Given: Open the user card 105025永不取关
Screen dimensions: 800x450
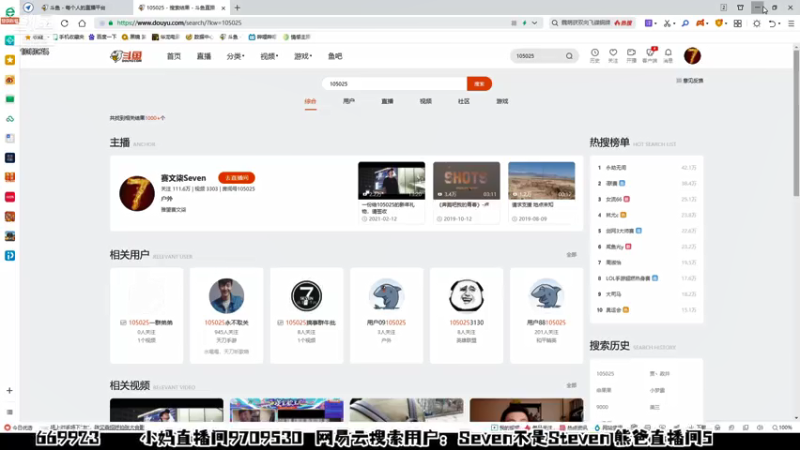Looking at the screenshot, I should (227, 315).
